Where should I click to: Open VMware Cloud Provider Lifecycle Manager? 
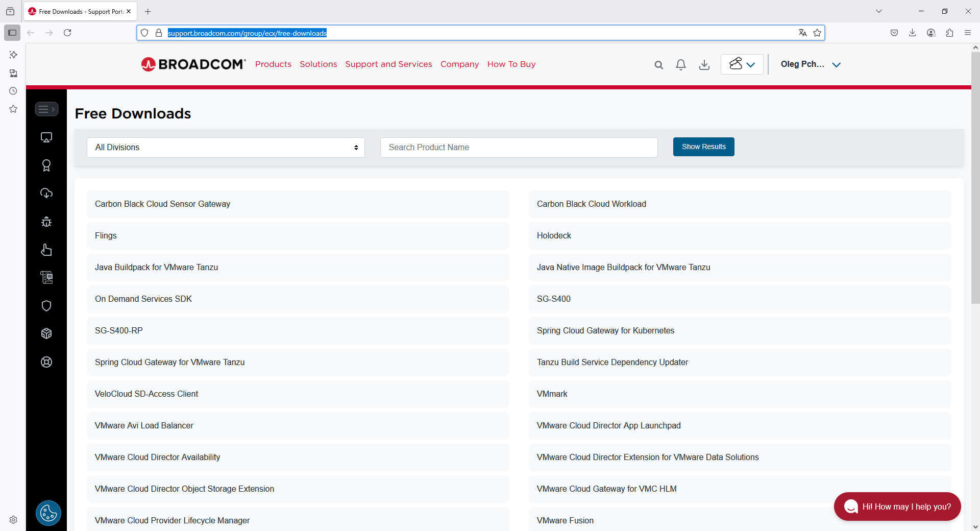click(298, 520)
